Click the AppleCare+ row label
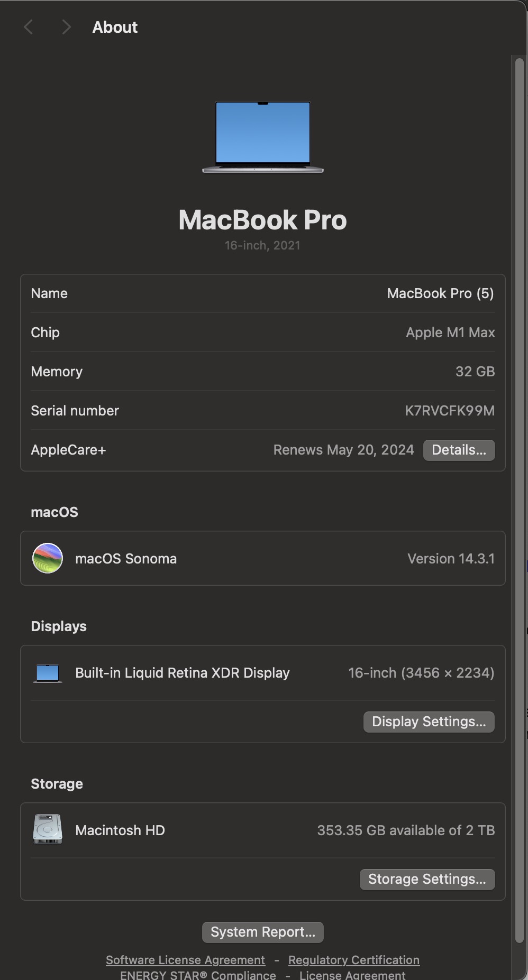 pyautogui.click(x=68, y=450)
